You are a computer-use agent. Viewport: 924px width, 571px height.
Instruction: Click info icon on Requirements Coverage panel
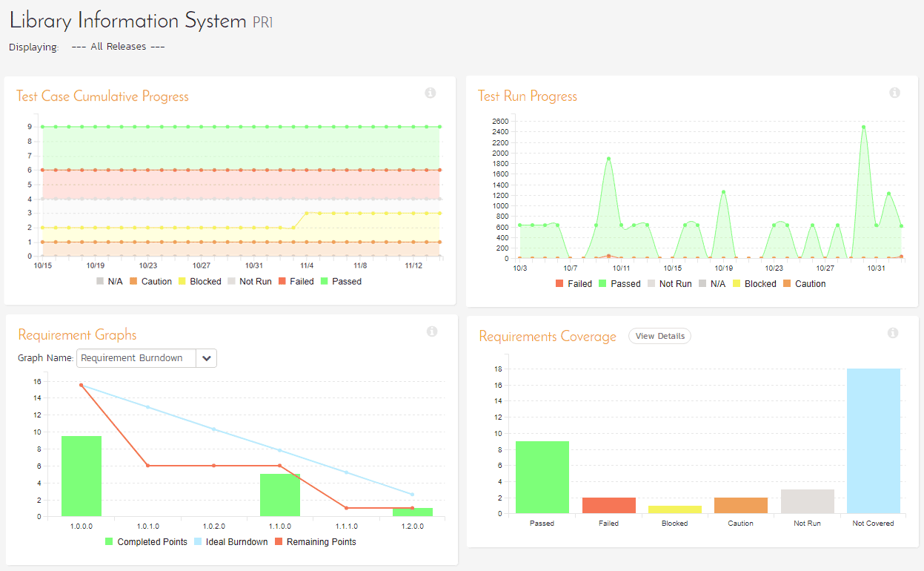point(893,333)
